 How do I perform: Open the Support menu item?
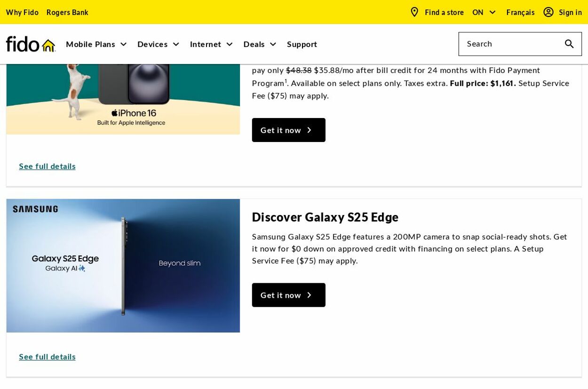[x=302, y=44]
